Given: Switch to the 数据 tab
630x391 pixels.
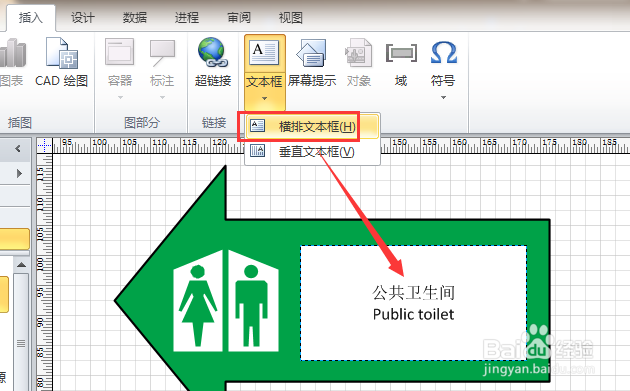Looking at the screenshot, I should pyautogui.click(x=135, y=18).
